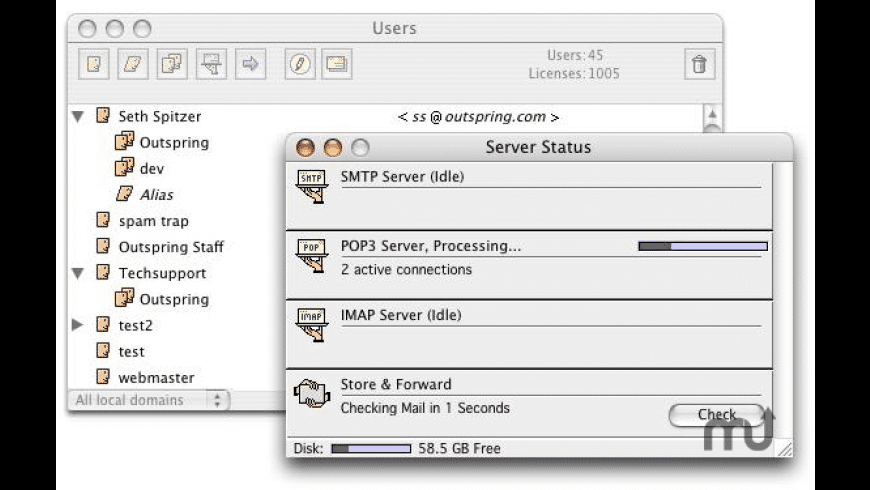Click the Store & Forward label
Viewport: 870px width, 490px height.
click(x=396, y=384)
